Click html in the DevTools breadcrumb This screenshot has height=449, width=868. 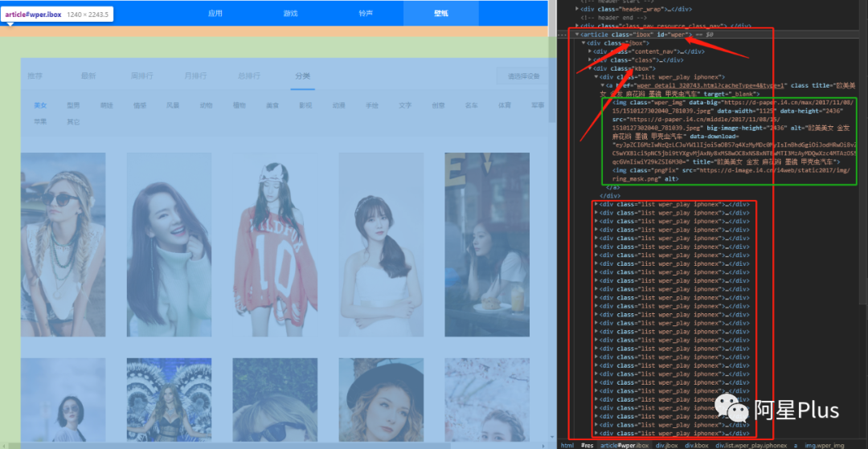567,445
